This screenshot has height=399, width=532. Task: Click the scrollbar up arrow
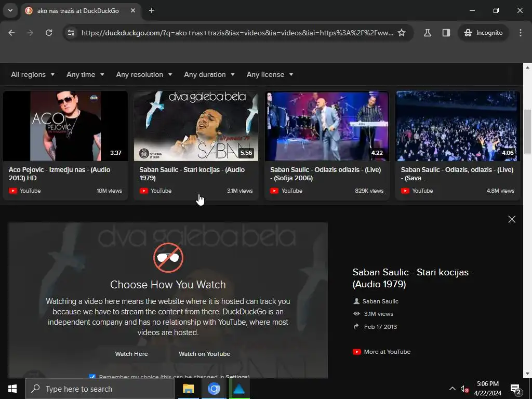(527, 68)
